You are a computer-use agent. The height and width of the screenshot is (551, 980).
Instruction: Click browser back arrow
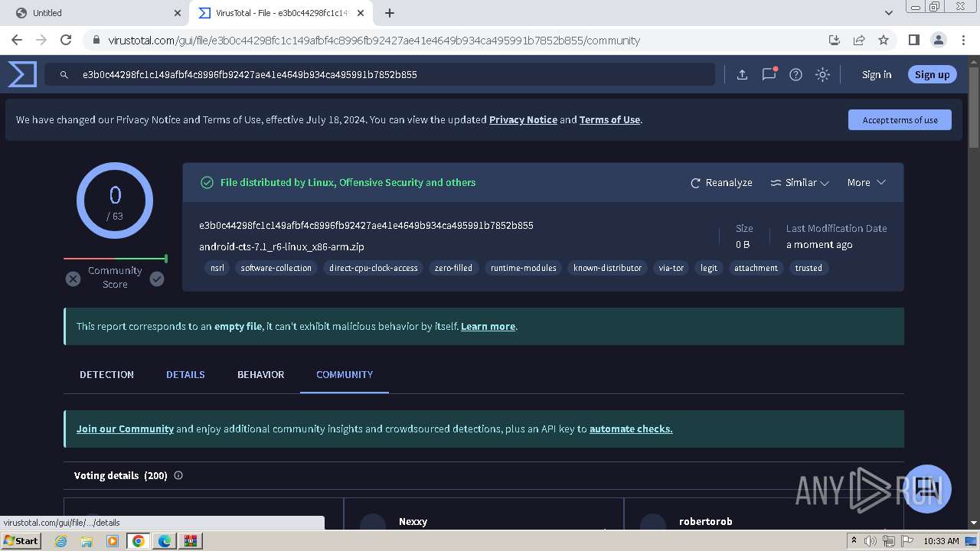click(x=17, y=40)
